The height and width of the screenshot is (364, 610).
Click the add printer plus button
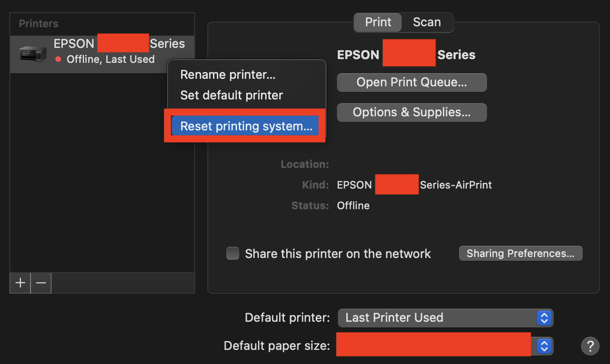20,283
